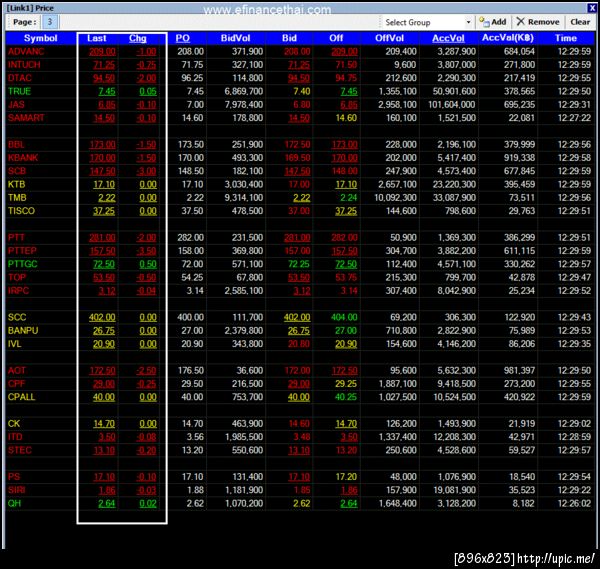Select the KTB symbol

click(16, 184)
